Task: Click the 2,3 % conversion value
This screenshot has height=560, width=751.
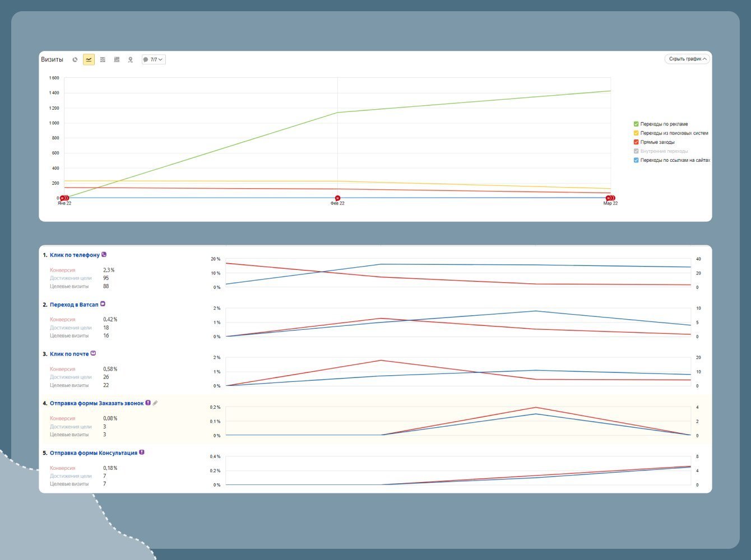Action: coord(109,270)
